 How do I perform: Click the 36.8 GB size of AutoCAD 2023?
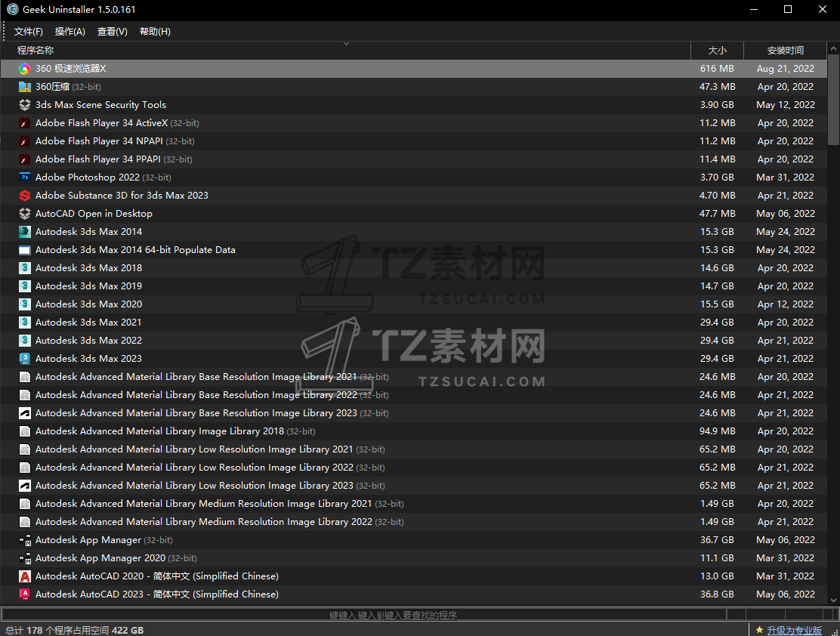[x=717, y=594]
